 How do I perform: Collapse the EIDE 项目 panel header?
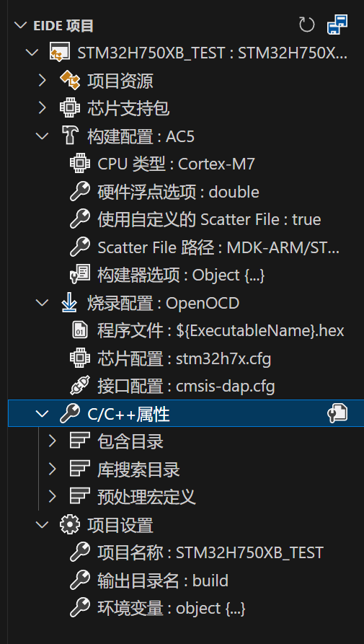[19, 25]
